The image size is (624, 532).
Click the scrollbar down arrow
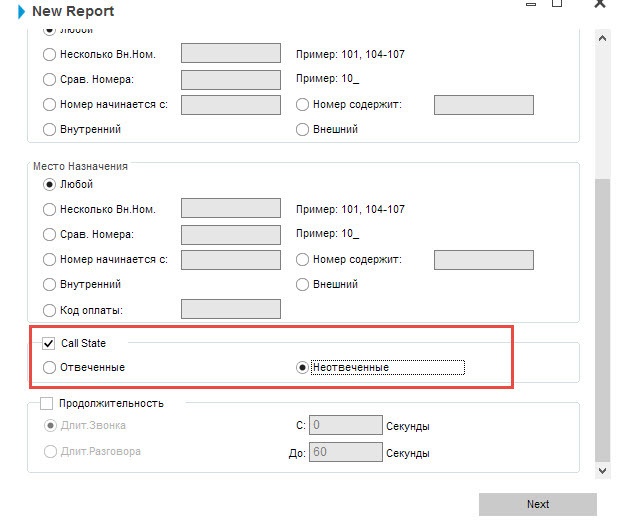(602, 469)
